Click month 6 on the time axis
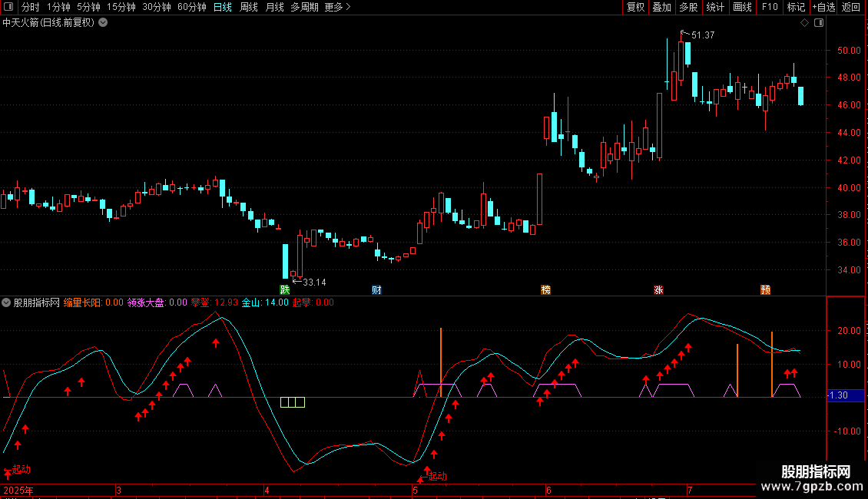 pyautogui.click(x=548, y=490)
